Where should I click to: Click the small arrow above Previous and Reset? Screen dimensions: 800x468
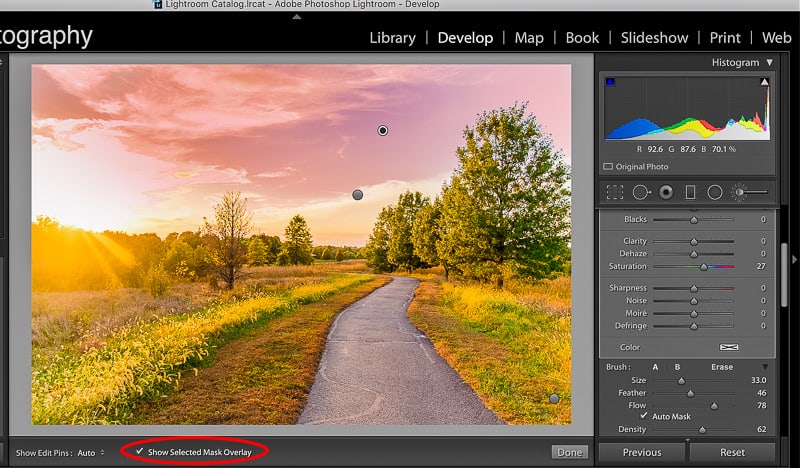pos(687,439)
